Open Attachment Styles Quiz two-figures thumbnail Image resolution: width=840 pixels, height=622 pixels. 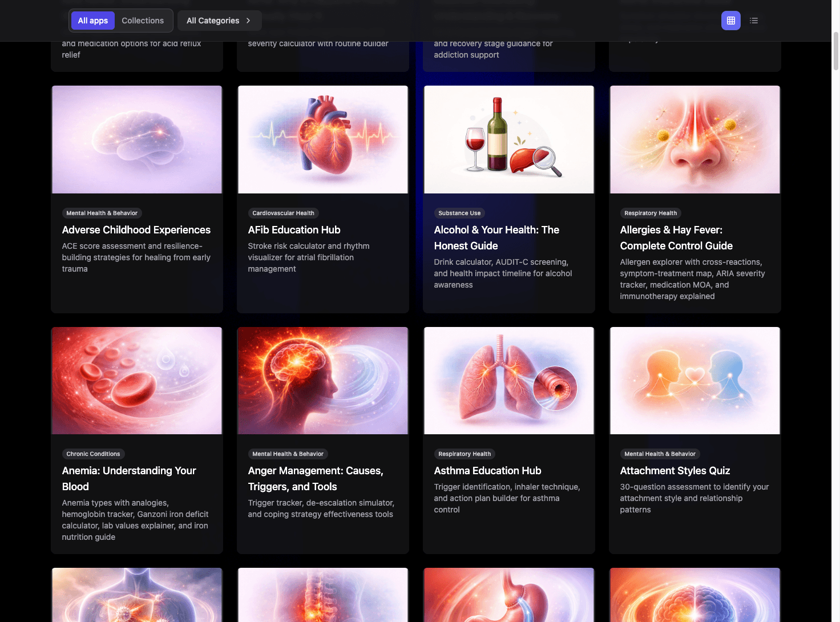click(x=695, y=381)
